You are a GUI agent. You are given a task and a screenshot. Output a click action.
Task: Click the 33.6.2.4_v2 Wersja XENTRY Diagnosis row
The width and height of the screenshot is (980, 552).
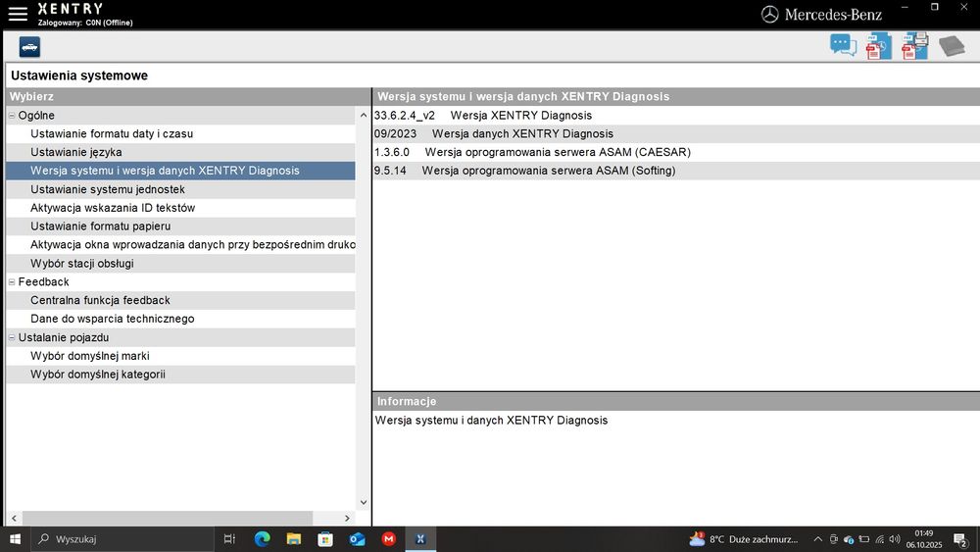pyautogui.click(x=676, y=116)
